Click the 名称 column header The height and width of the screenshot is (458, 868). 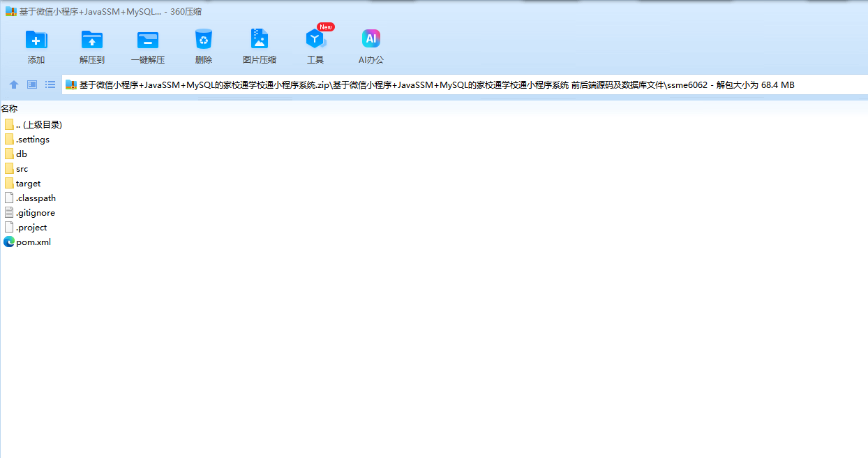9,108
